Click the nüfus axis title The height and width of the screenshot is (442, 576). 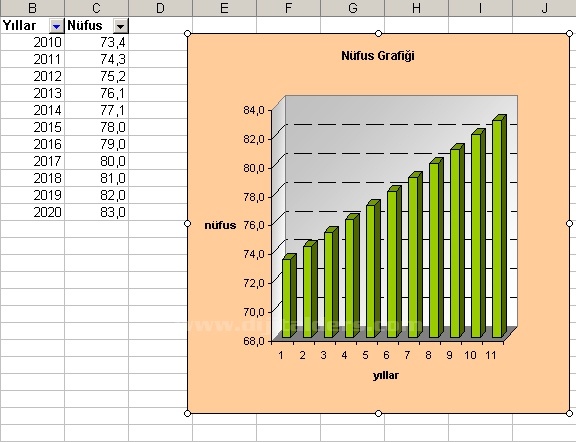click(x=220, y=225)
